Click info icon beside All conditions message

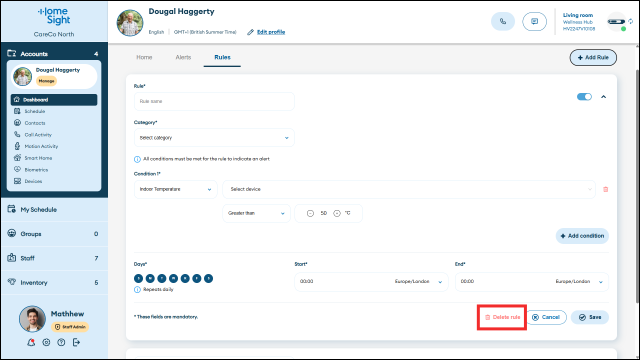pyautogui.click(x=137, y=159)
